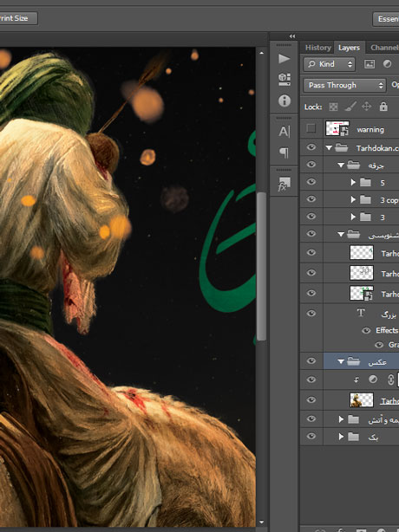Collapse the عکس group arrow
399x532 pixels.
point(341,361)
